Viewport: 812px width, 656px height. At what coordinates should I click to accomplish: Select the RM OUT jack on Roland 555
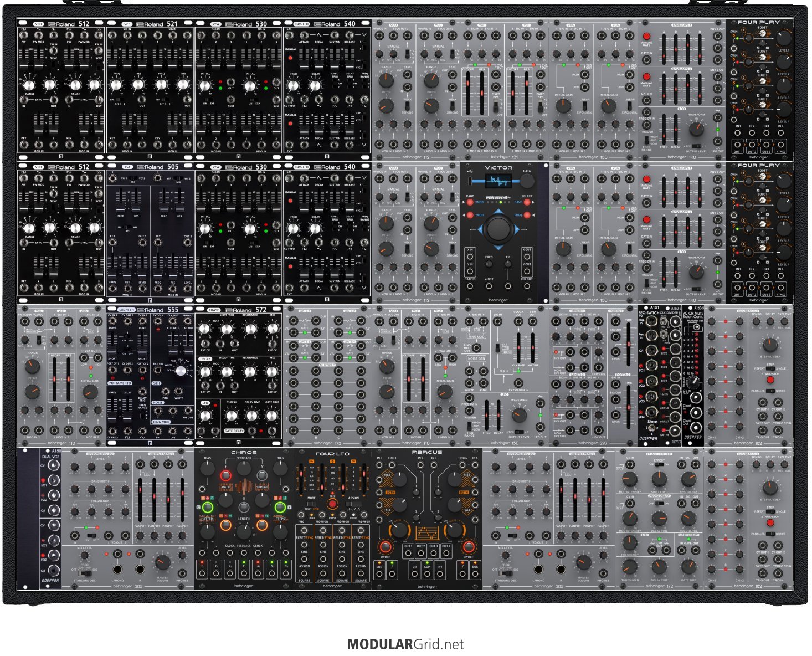(188, 411)
